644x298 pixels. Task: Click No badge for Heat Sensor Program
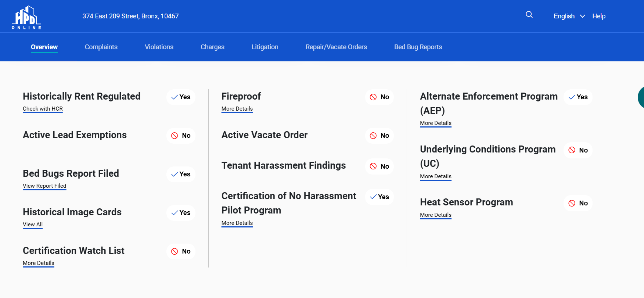pyautogui.click(x=578, y=203)
